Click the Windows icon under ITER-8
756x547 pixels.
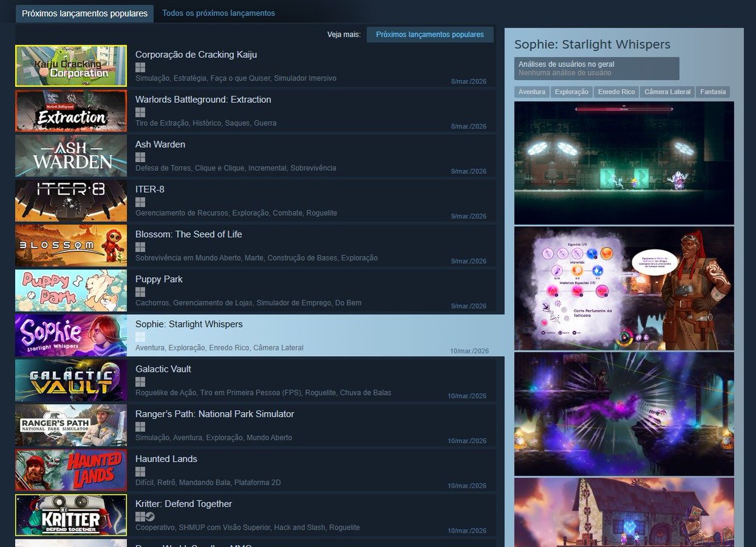[139, 202]
